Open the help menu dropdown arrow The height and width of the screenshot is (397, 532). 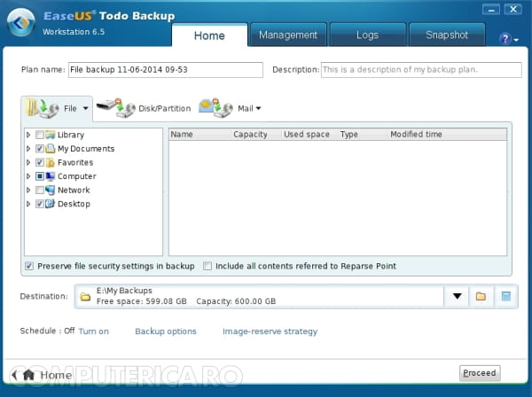[516, 40]
